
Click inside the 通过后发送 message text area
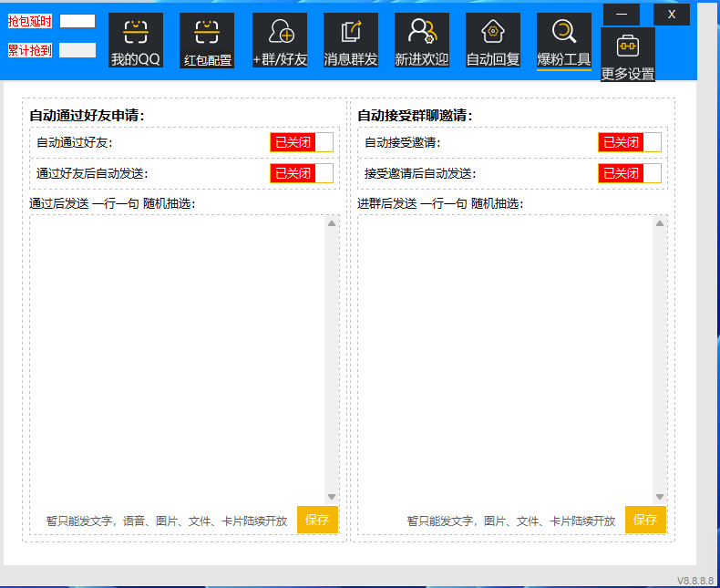click(178, 356)
